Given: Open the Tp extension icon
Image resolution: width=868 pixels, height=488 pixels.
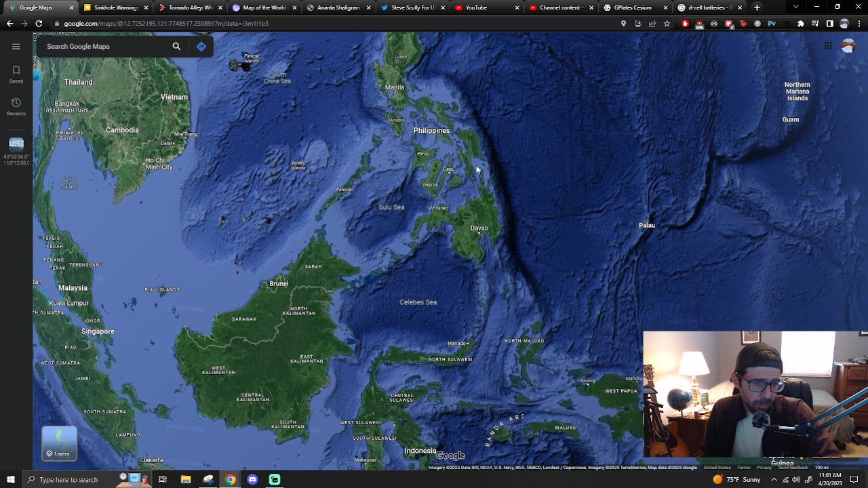Looking at the screenshot, I should (x=743, y=24).
